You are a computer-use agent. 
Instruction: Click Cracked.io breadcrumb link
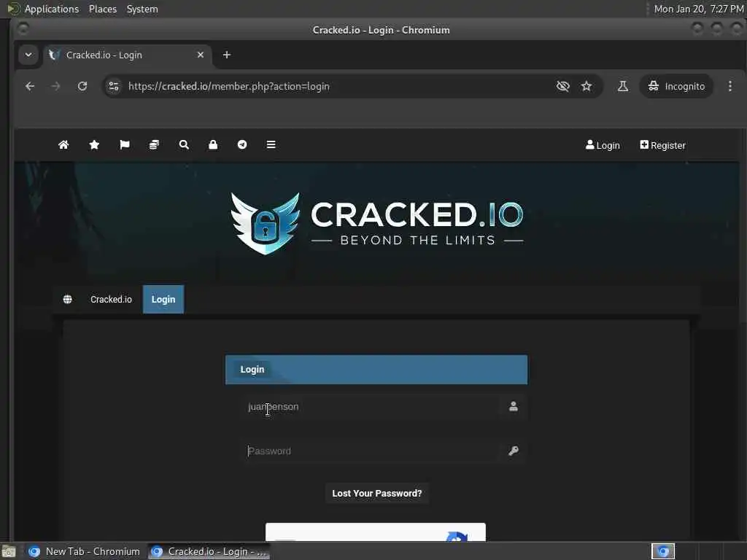pyautogui.click(x=111, y=299)
